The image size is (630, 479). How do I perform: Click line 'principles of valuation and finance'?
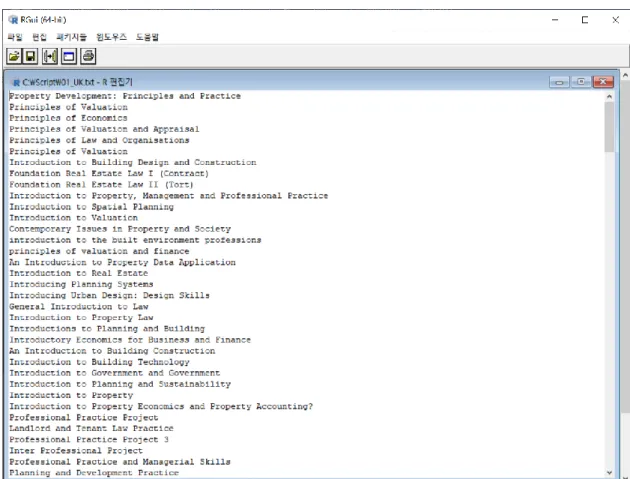[x=99, y=251]
